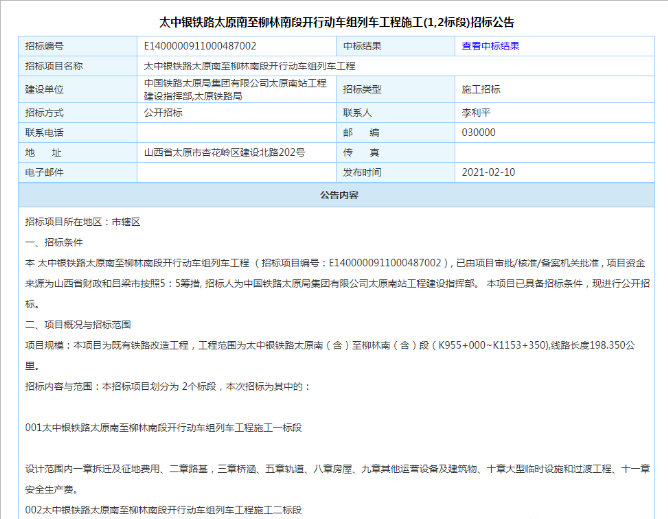Viewport: 668px width, 519px height.
Task: Click the tender number E1400000911000487002
Action: tap(200, 46)
